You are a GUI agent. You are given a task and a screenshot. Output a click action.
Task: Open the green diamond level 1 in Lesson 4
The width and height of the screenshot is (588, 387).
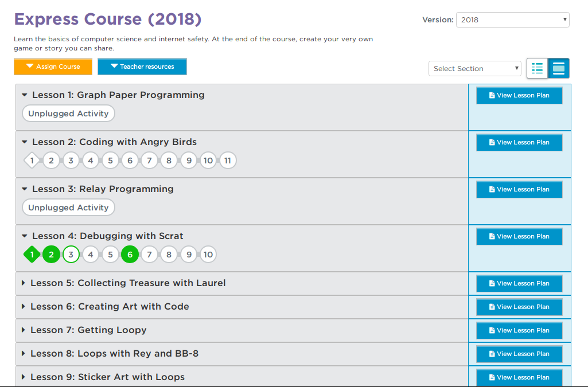coord(32,254)
